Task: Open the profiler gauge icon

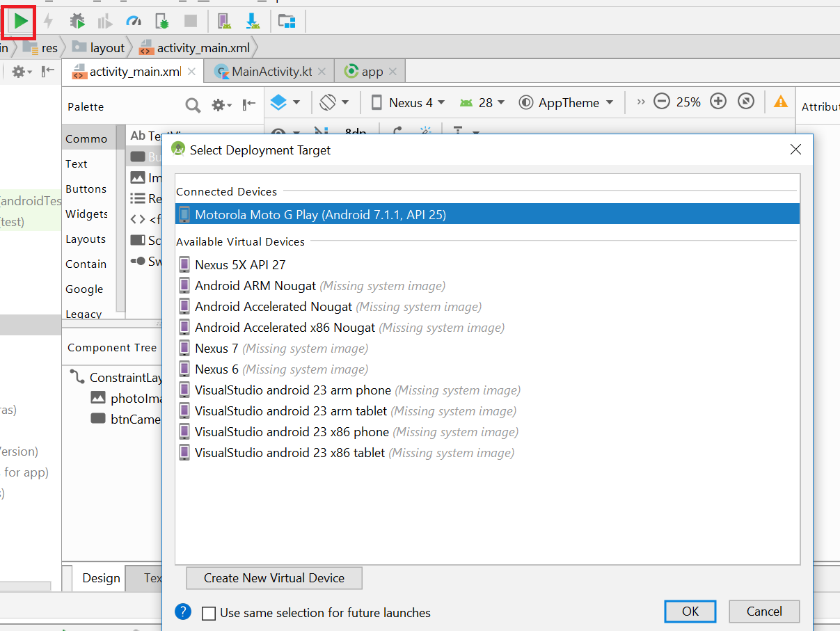Action: (x=134, y=22)
